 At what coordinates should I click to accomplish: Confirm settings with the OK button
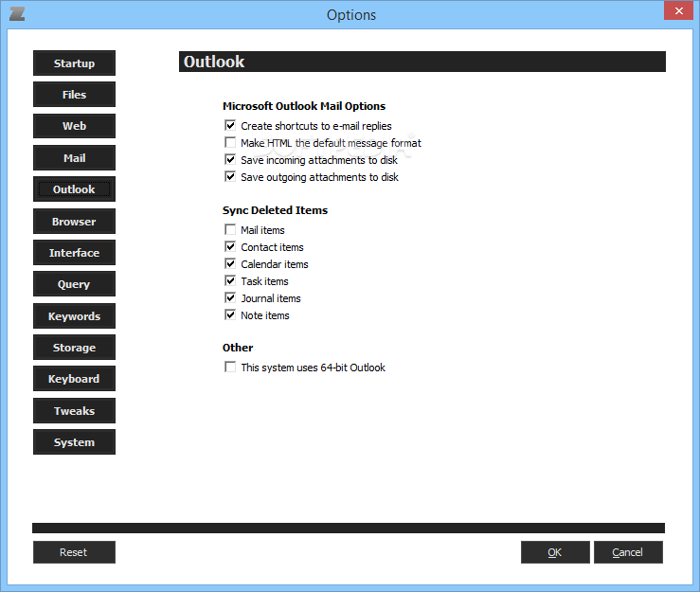pos(555,552)
